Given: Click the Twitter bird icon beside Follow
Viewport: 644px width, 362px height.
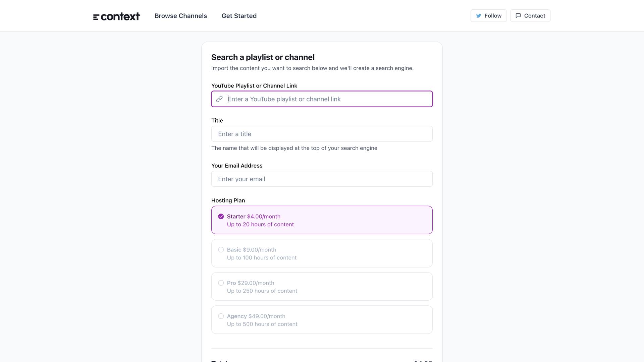Looking at the screenshot, I should point(479,15).
